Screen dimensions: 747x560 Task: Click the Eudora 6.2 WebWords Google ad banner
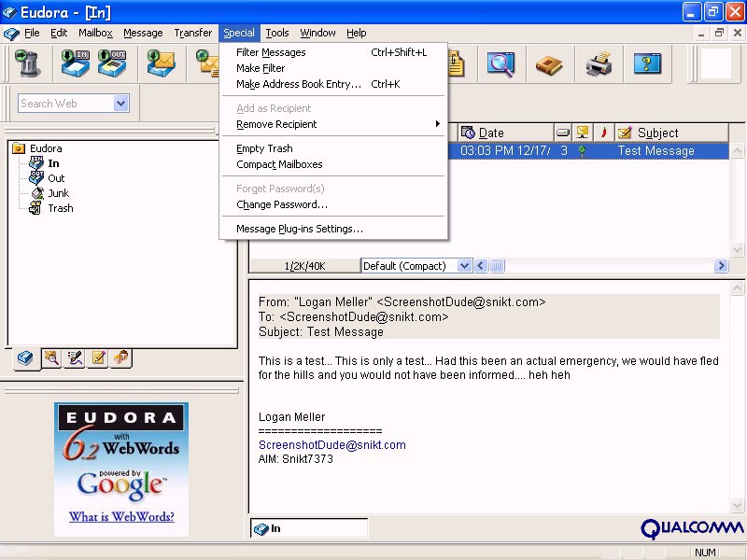click(x=121, y=469)
